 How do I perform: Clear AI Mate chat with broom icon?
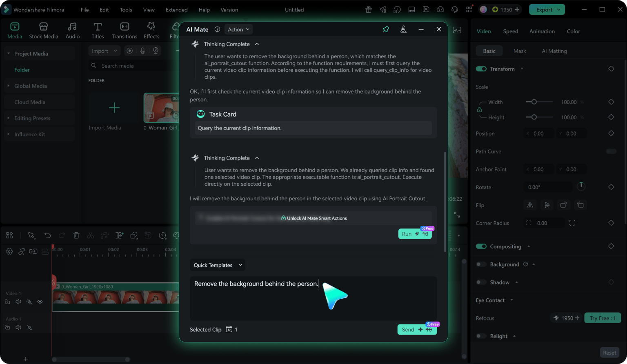point(403,29)
